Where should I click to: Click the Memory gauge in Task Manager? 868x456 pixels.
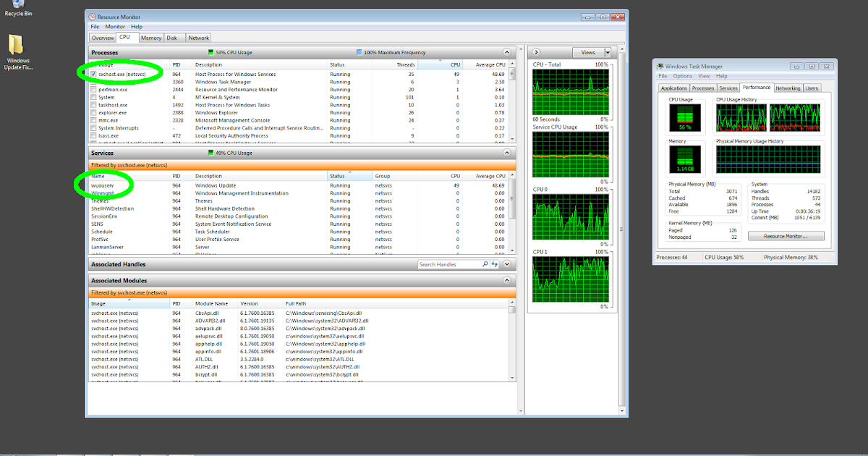click(x=685, y=156)
